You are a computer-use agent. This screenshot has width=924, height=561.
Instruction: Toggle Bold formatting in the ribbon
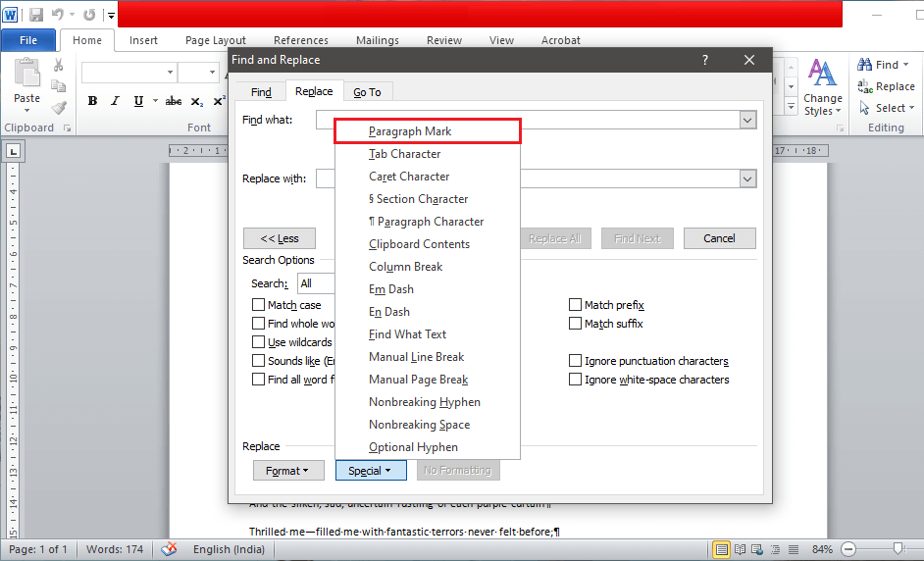click(x=92, y=101)
